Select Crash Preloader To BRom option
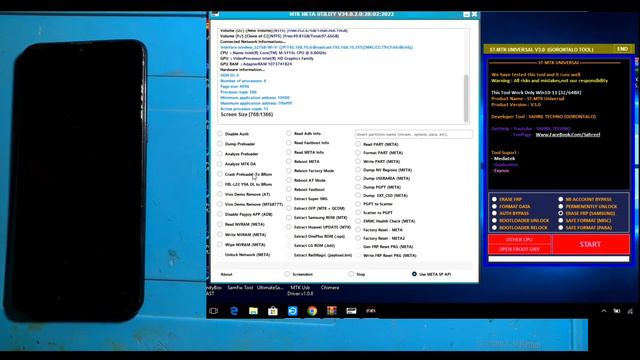The width and height of the screenshot is (640, 360). (x=245, y=174)
